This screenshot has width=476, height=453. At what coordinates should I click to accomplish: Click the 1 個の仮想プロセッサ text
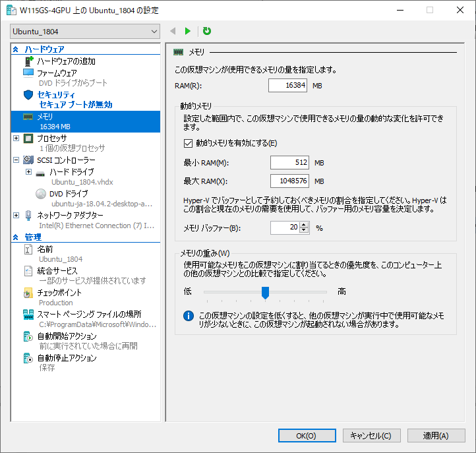73,148
